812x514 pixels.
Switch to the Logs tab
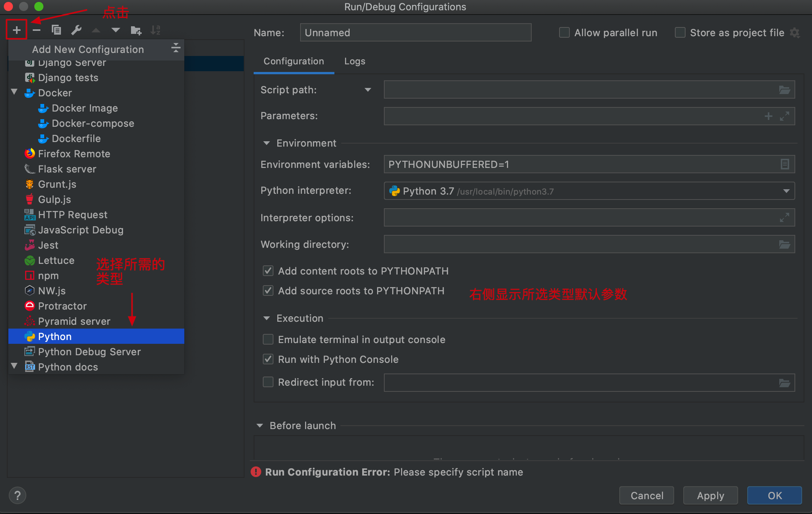coord(355,61)
